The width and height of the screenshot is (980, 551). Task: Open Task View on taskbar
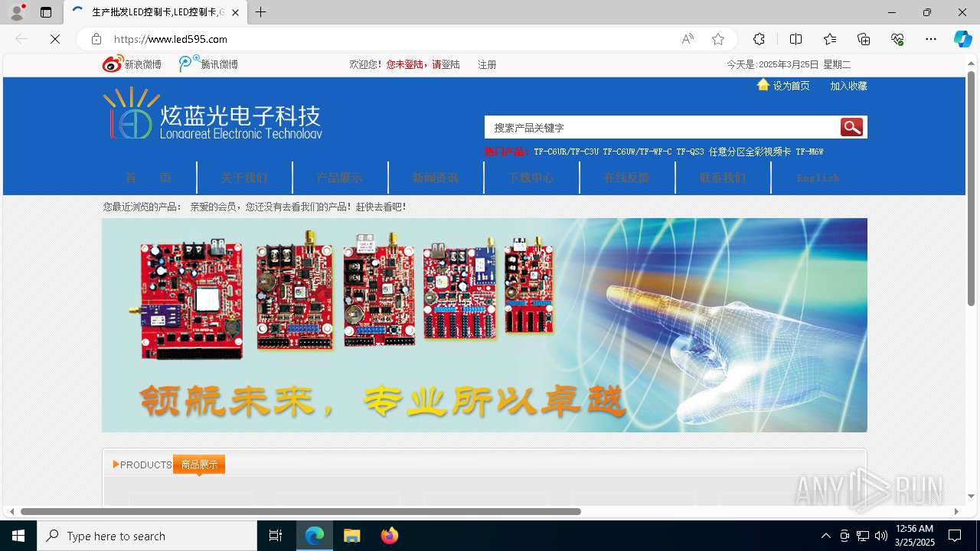click(276, 536)
